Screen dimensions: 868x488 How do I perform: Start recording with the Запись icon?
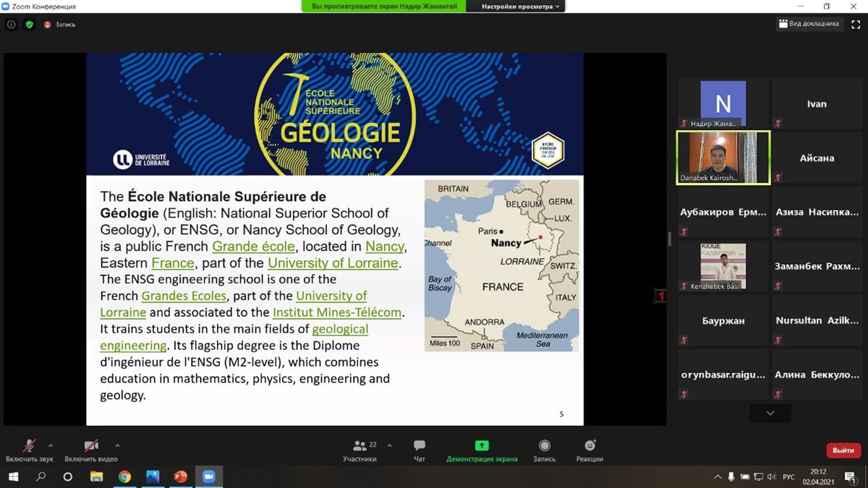tap(544, 446)
